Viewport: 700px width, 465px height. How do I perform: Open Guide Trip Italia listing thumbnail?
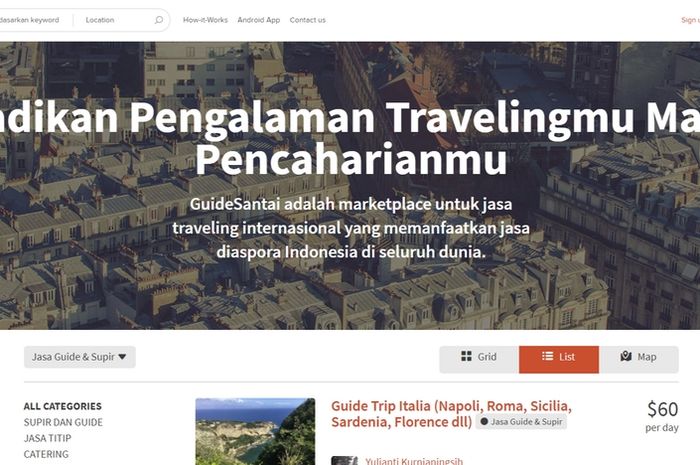[255, 432]
